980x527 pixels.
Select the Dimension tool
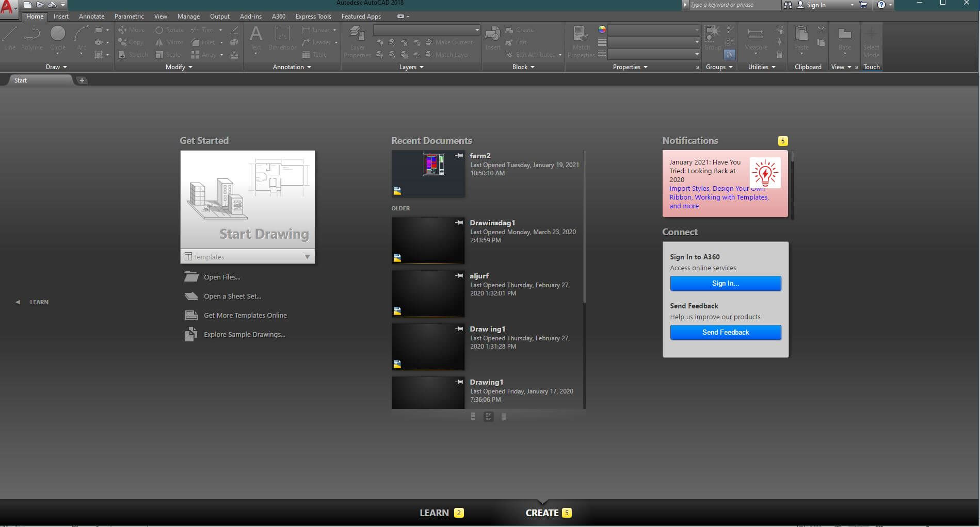(x=283, y=39)
